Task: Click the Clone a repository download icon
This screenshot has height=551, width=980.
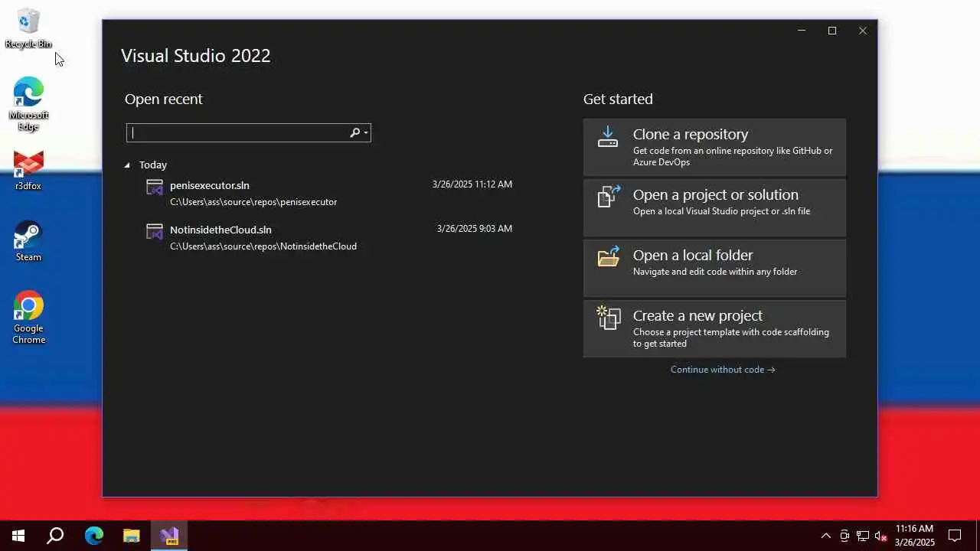Action: 608,138
